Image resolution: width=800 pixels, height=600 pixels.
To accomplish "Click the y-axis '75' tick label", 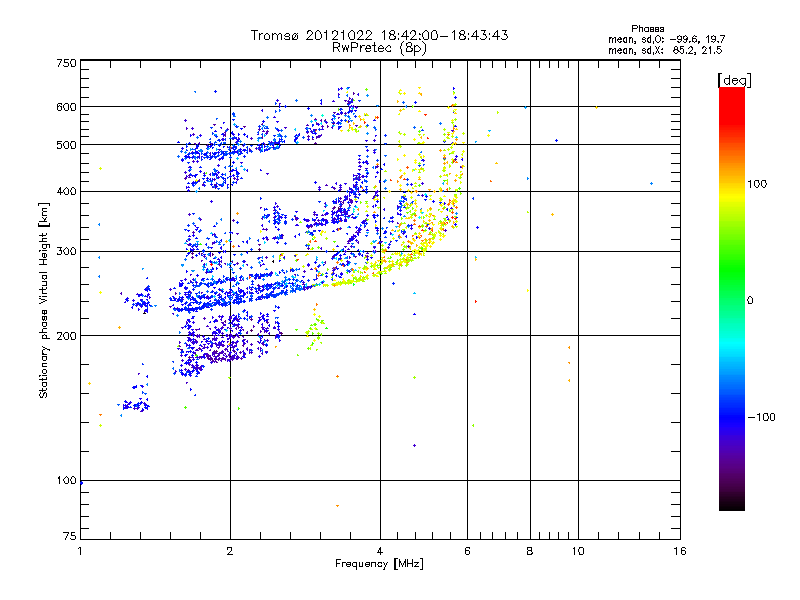I will [70, 536].
